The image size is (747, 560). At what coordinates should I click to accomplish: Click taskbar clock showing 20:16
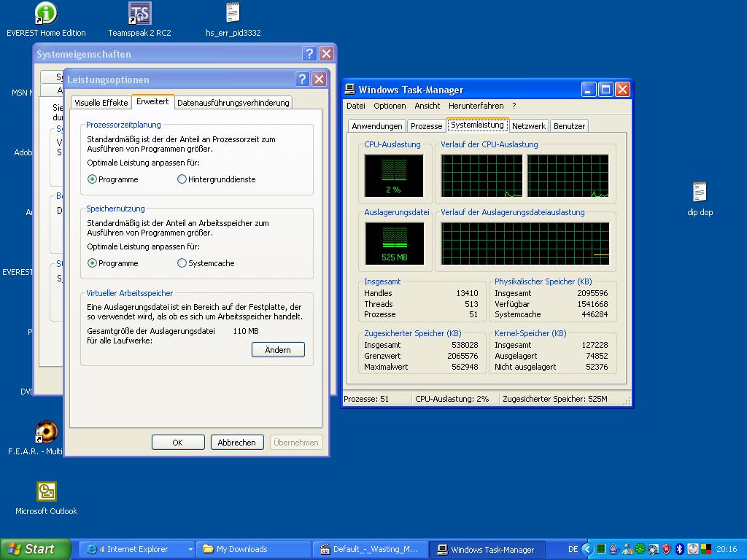click(727, 550)
